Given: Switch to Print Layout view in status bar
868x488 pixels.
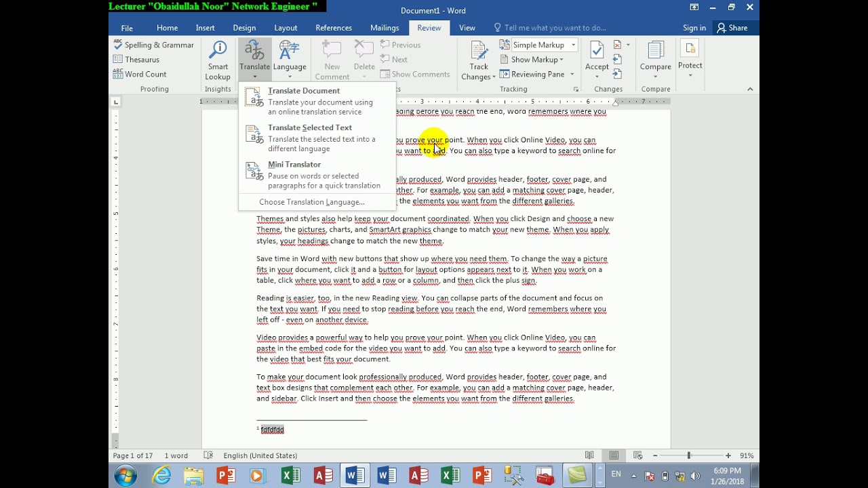Looking at the screenshot, I should (614, 455).
